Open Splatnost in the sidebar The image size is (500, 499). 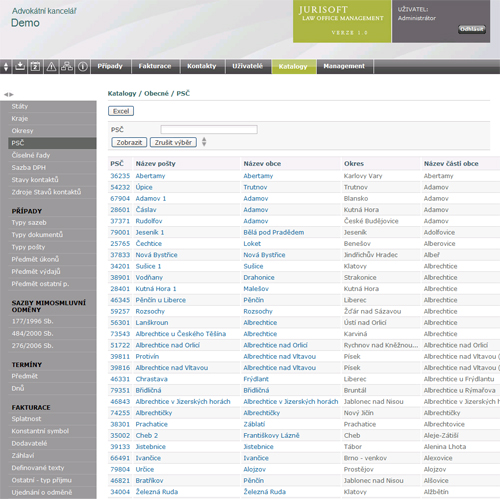(x=52, y=419)
